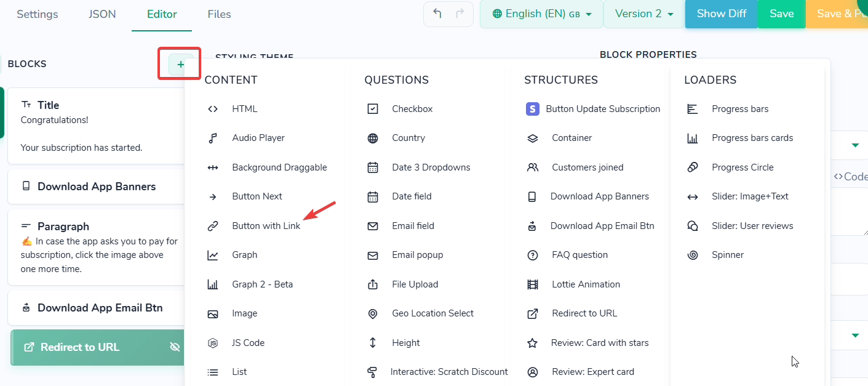The image size is (868, 386).
Task: Click the Audio Player music note icon
Action: (213, 138)
